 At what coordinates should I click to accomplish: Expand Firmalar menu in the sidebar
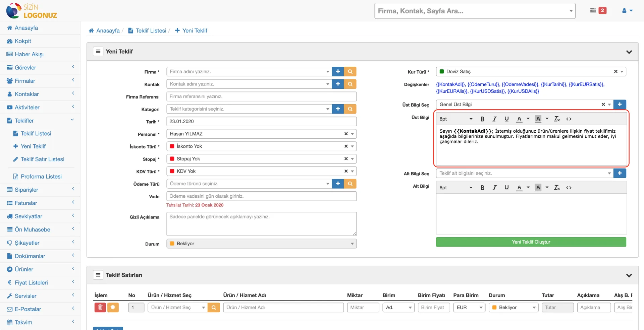click(x=40, y=81)
